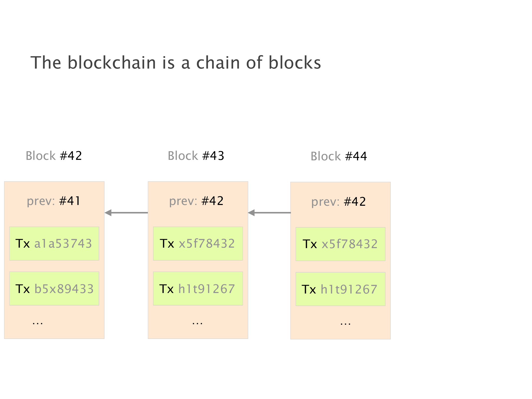Select the "Block #43" heading label
The width and height of the screenshot is (532, 399).
click(196, 156)
